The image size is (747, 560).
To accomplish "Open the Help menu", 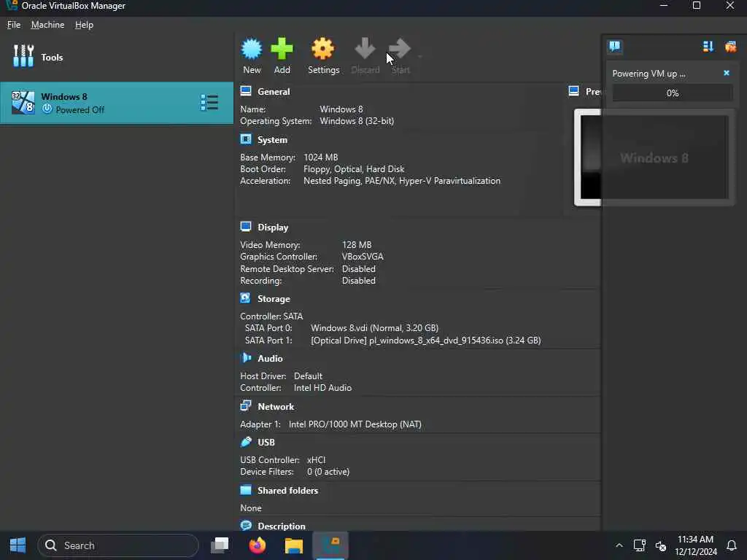I will pyautogui.click(x=84, y=25).
